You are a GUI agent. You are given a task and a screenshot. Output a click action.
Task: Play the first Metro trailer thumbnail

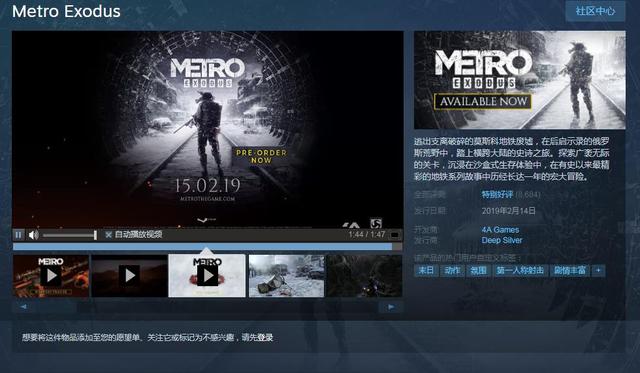[x=51, y=275]
